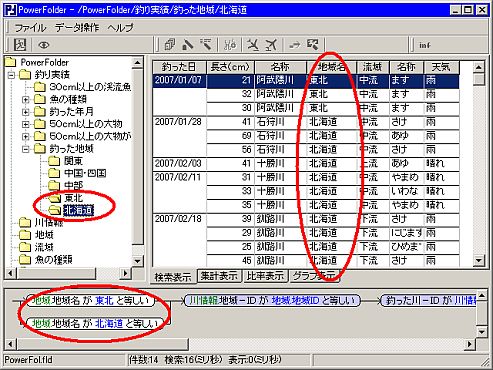
Task: Click the にじます fish name cell
Action: (406, 233)
